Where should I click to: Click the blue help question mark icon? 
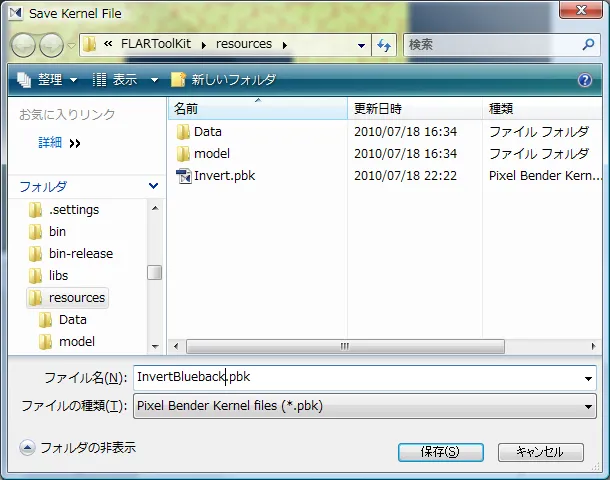coord(585,80)
